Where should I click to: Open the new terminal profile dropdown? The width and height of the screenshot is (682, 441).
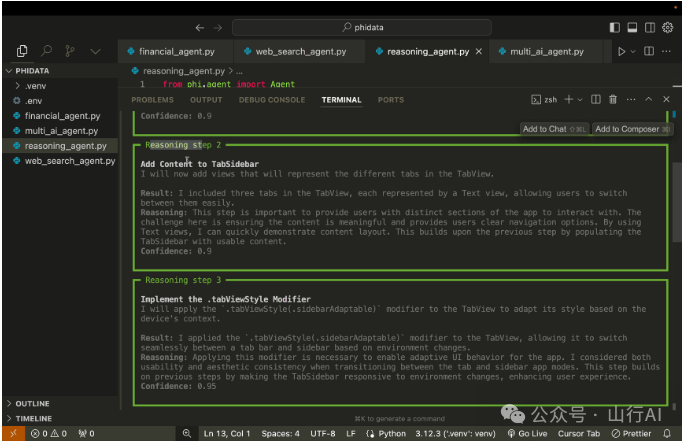pos(580,100)
